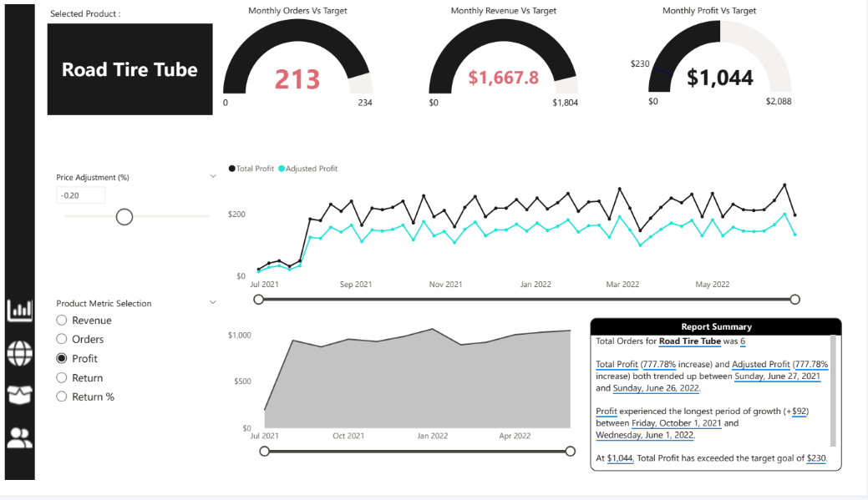Viewport: 868px width, 500px height.
Task: Click the Total Profit legend entry
Action: coord(251,169)
